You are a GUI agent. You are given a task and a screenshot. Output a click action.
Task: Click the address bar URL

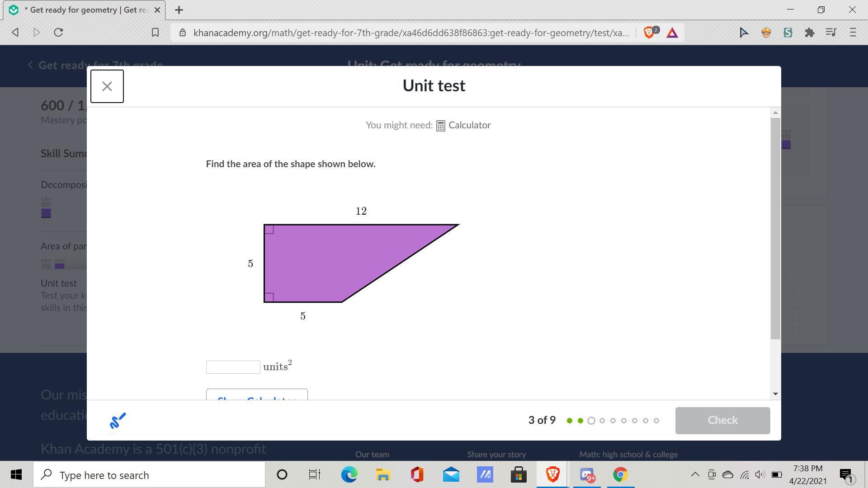410,33
